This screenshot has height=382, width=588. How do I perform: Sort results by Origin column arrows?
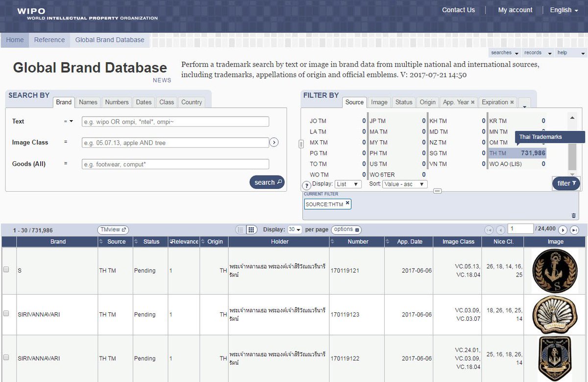pyautogui.click(x=203, y=242)
